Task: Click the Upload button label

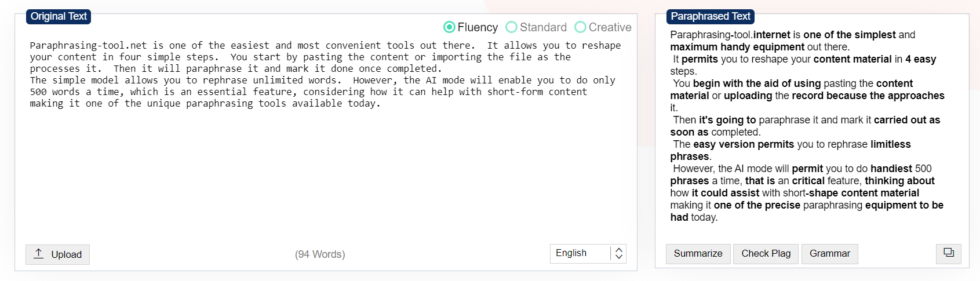Action: (66, 254)
